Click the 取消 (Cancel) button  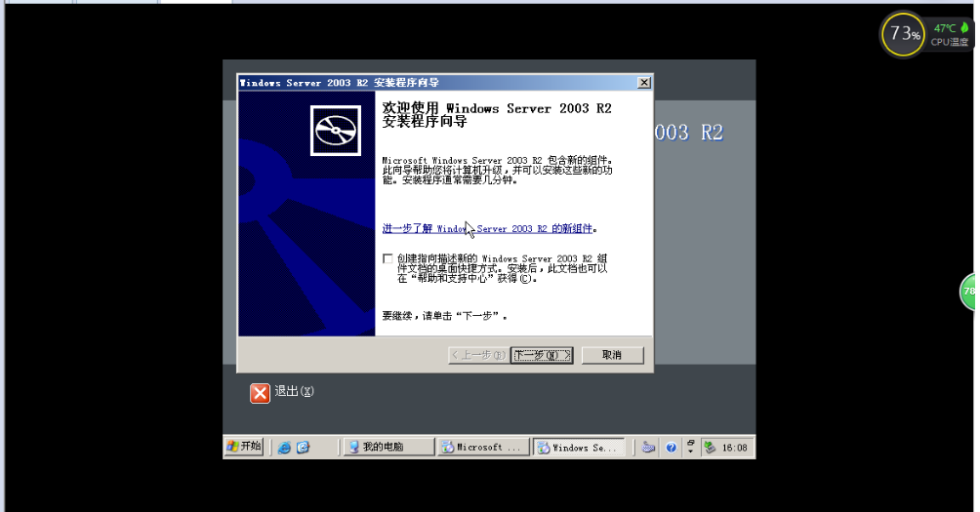612,355
